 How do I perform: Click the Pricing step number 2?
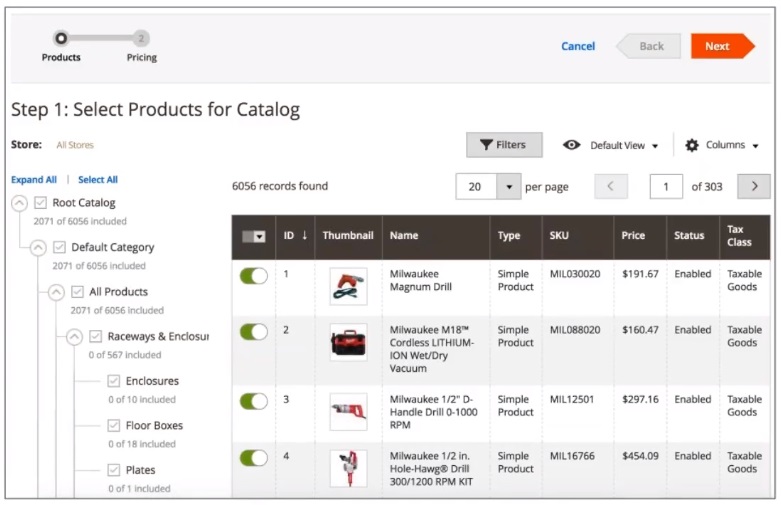click(x=141, y=38)
